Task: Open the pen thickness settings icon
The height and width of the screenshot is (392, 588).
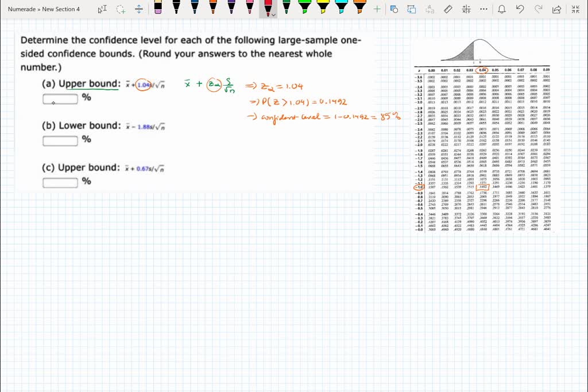Action: pos(466,9)
